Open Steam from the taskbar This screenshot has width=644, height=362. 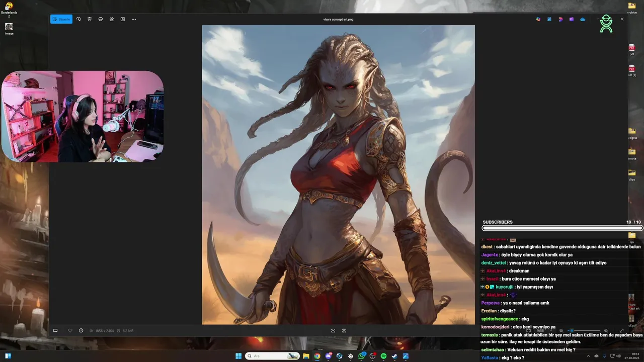(394, 356)
